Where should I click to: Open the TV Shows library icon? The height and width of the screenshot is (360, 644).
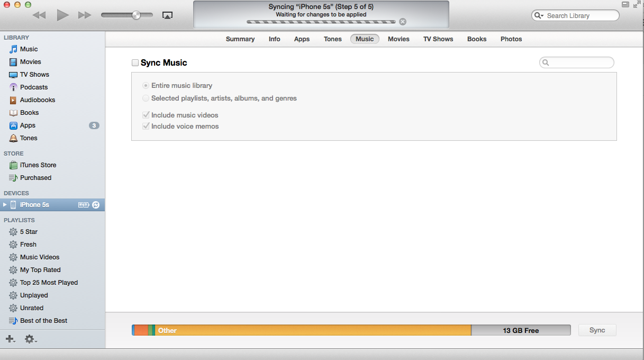[13, 75]
